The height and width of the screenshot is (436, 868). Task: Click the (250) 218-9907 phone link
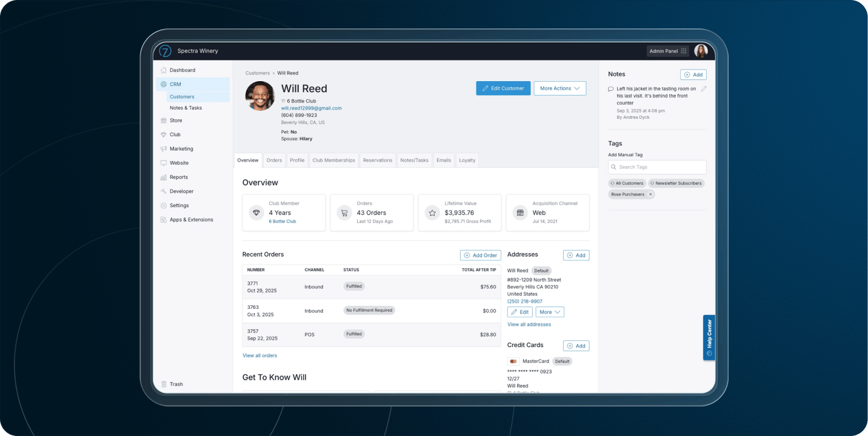point(525,301)
